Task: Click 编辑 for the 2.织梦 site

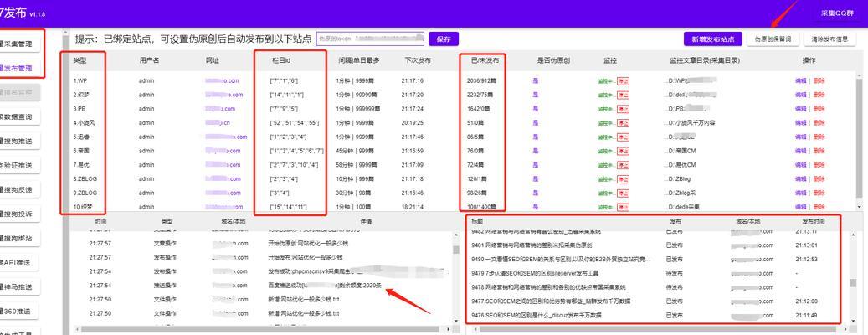Action: pos(800,95)
